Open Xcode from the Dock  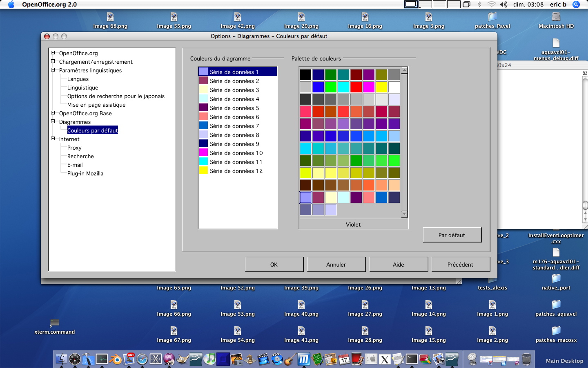[x=88, y=359]
